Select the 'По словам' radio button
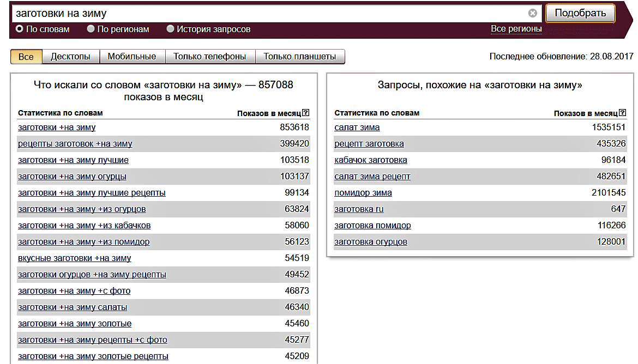The width and height of the screenshot is (638, 364). coord(20,29)
